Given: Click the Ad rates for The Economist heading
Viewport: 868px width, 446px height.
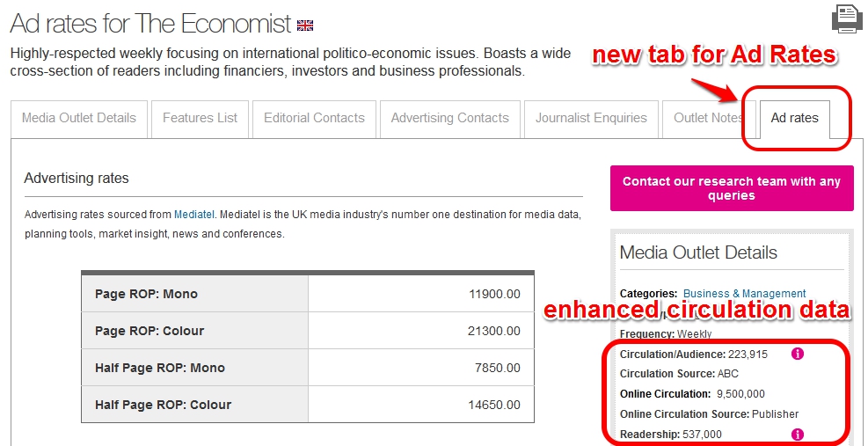Looking at the screenshot, I should point(150,24).
